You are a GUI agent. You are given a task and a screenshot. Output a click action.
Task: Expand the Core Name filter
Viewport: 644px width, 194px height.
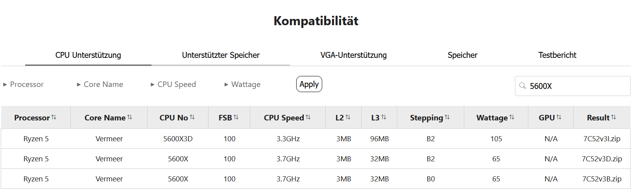pyautogui.click(x=100, y=85)
